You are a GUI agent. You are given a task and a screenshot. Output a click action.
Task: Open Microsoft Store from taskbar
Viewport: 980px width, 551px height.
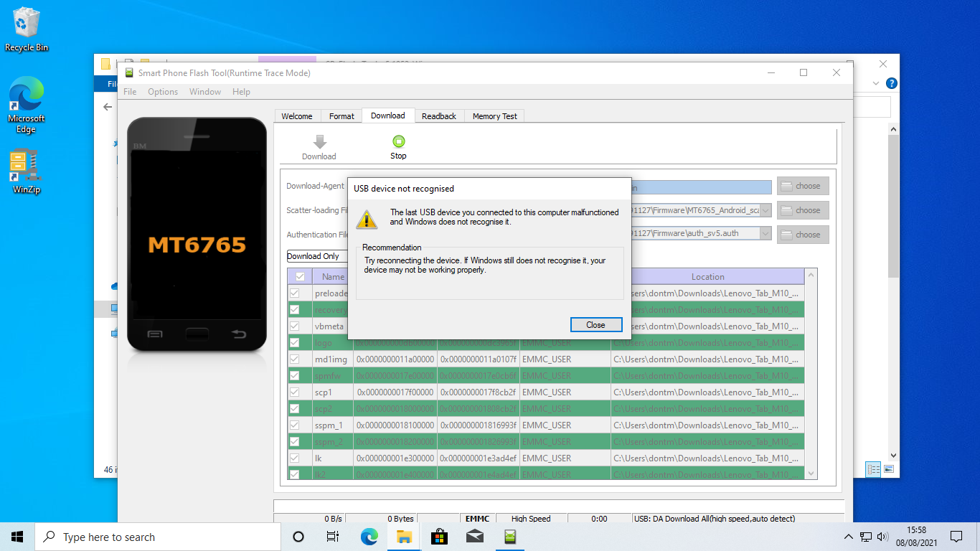tap(439, 537)
